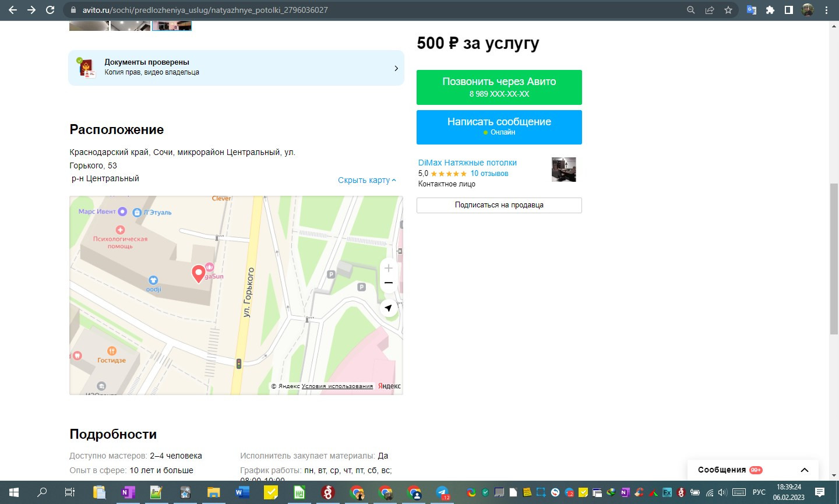Open Chrome's three-dot menu

pyautogui.click(x=826, y=10)
